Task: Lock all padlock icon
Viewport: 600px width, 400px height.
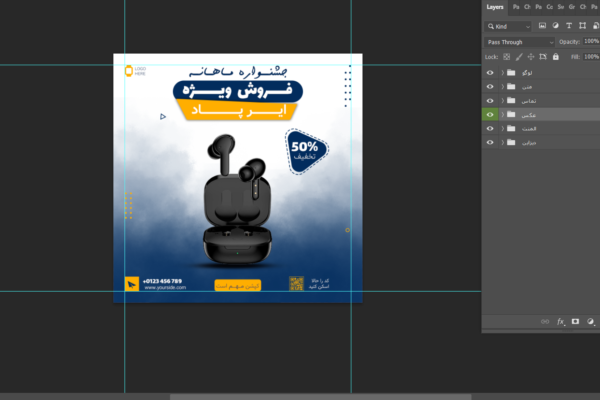Action: click(556, 57)
